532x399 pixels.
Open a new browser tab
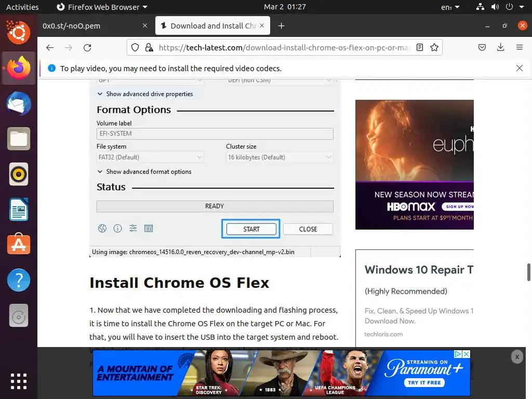point(281,26)
